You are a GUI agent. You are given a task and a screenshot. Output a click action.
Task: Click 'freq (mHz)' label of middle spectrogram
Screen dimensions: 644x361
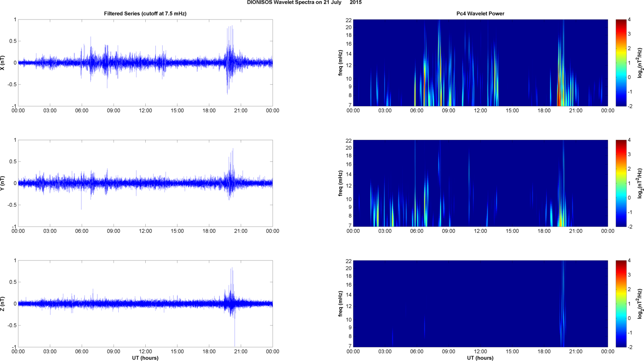pyautogui.click(x=340, y=183)
